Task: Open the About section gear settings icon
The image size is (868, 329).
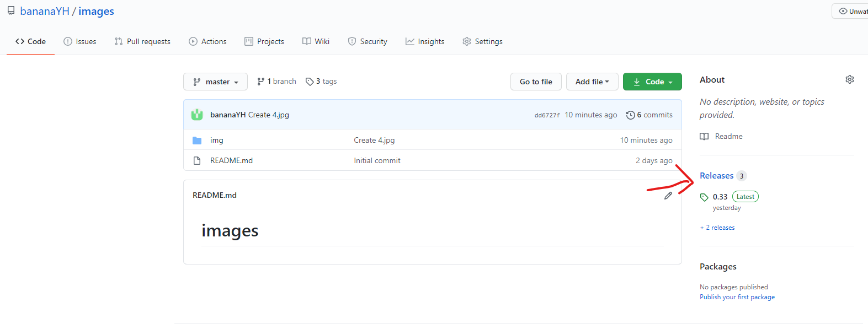Action: point(850,79)
